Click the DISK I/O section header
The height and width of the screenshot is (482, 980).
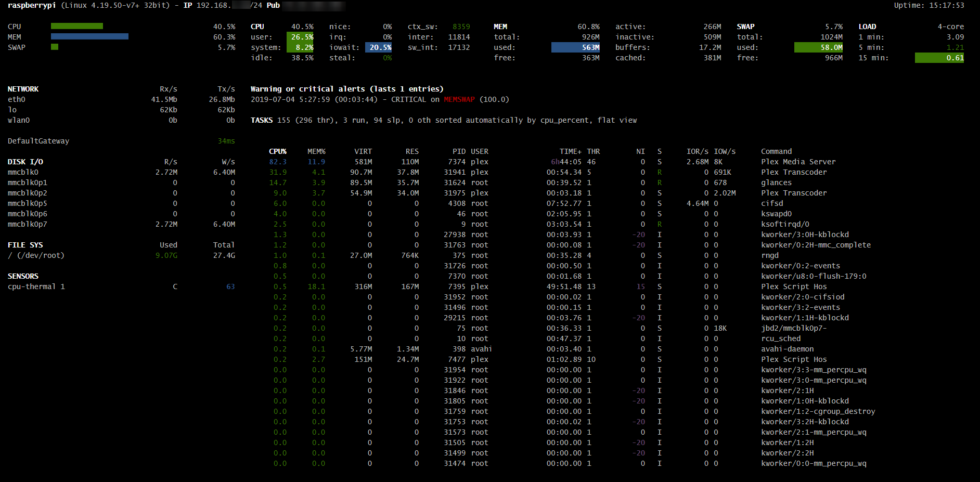[25, 162]
